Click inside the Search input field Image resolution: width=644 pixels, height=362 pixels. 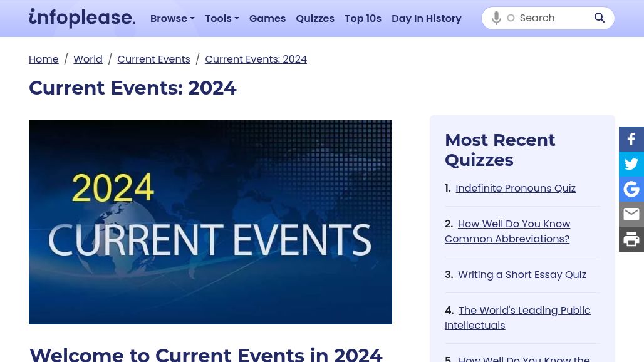point(551,18)
